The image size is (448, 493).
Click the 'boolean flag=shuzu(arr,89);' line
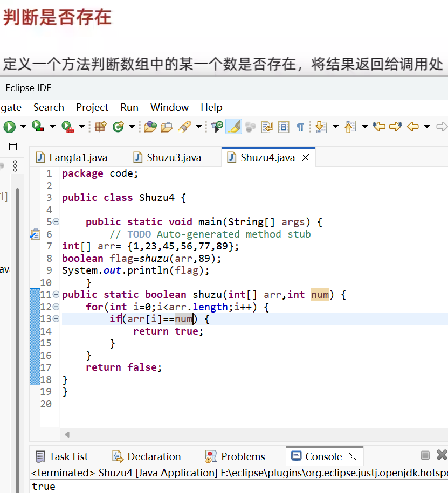[142, 259]
